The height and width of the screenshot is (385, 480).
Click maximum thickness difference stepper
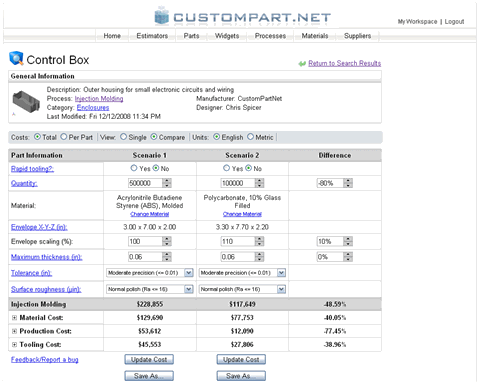point(348,257)
